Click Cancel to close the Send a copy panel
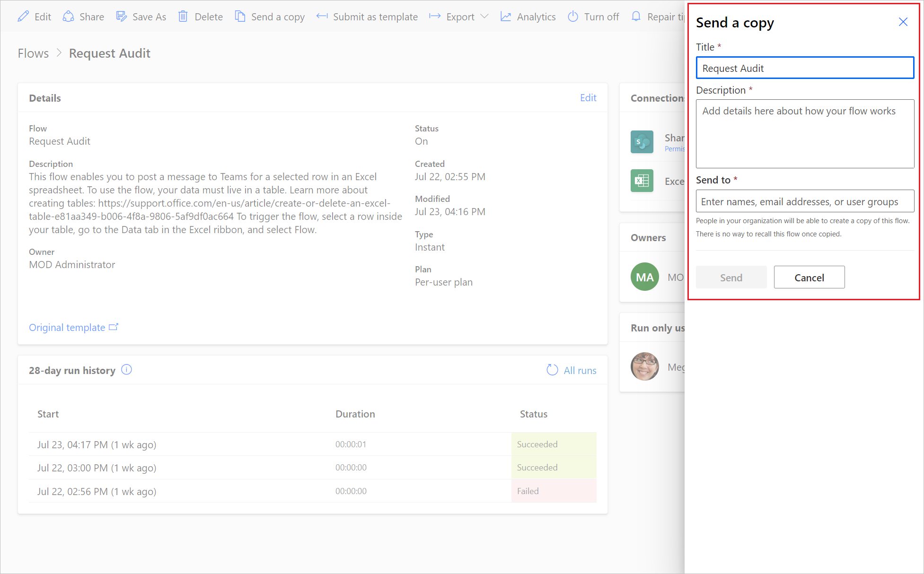 [809, 277]
